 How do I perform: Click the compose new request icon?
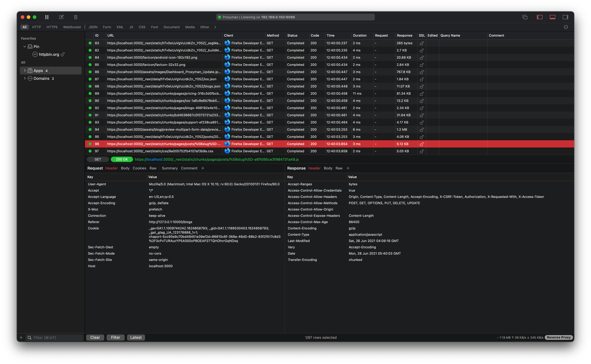point(61,17)
